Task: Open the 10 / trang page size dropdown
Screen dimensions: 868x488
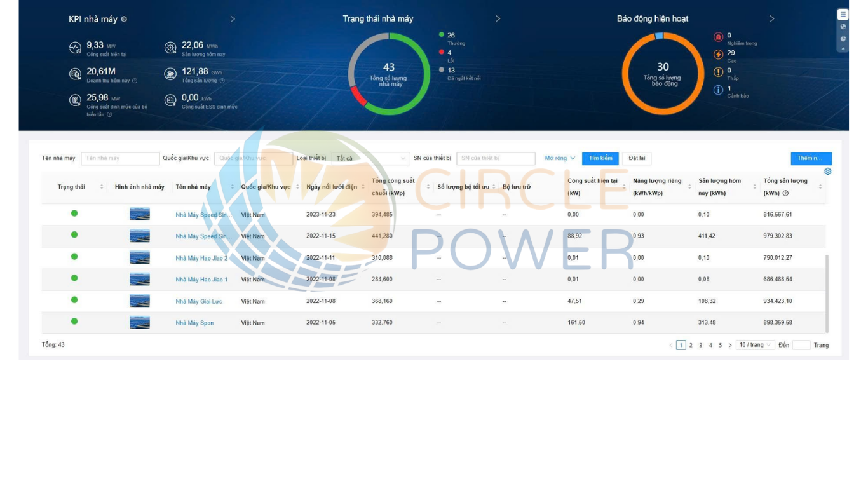Action: (x=755, y=345)
